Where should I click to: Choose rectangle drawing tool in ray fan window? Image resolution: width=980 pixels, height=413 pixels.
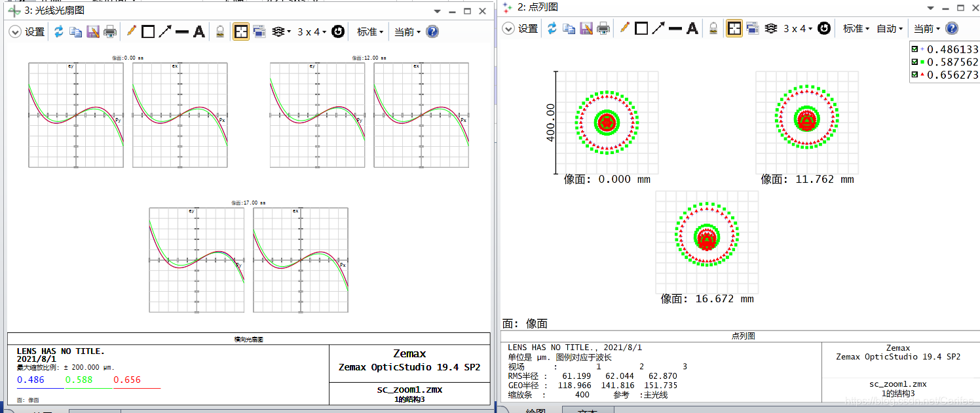click(148, 31)
